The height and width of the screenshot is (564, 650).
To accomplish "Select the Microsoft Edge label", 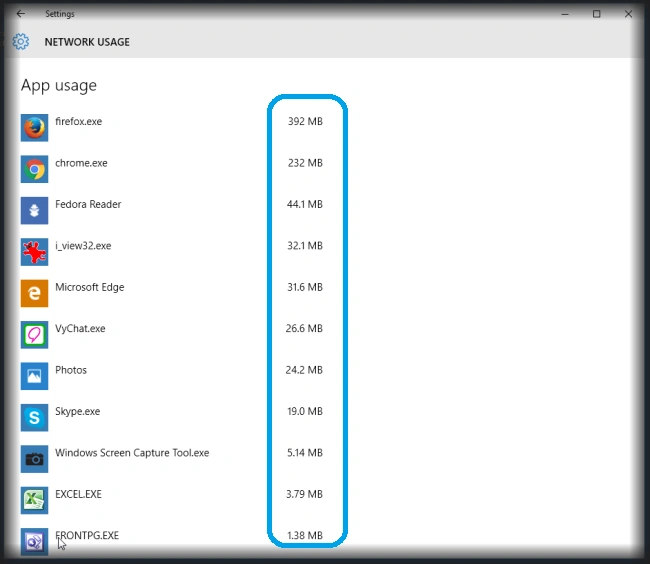I will pos(90,287).
